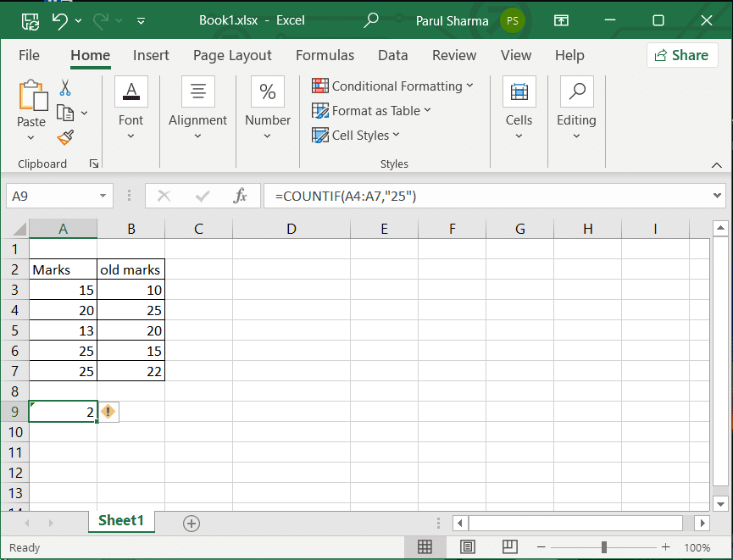Screen dimensions: 733x560
Task: Collapse the ribbon with the chevron
Action: (x=716, y=165)
